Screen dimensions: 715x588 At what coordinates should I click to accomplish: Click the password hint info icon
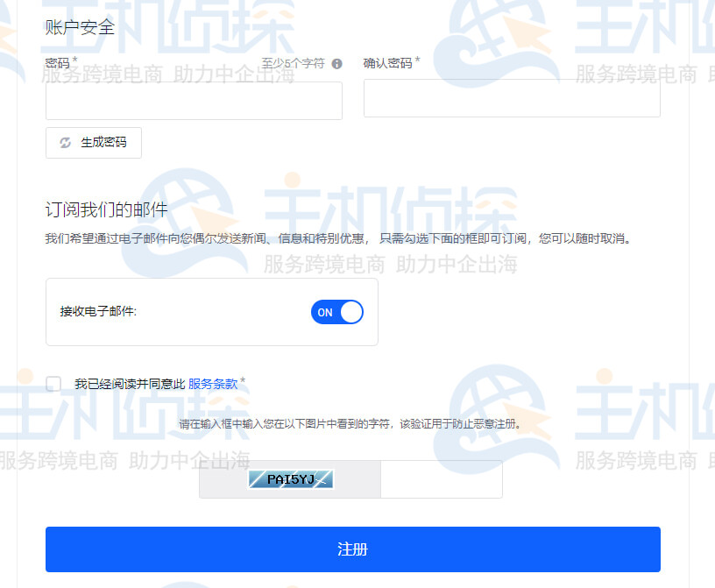point(337,64)
